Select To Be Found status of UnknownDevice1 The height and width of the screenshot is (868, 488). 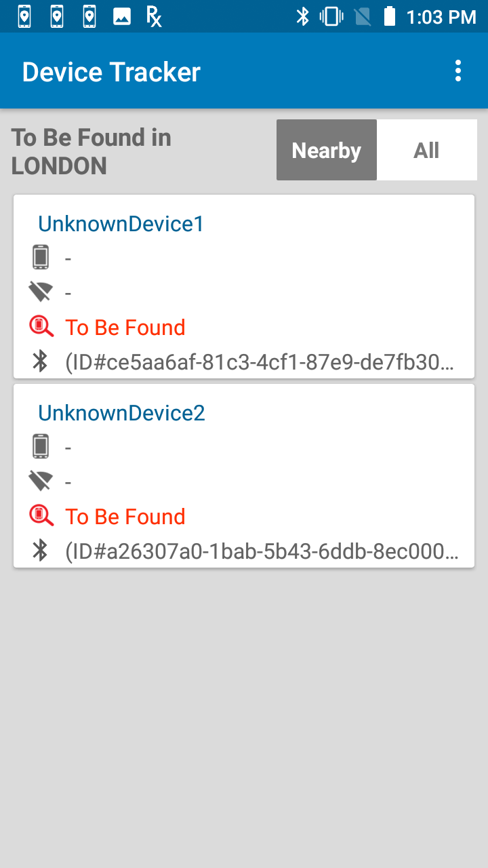pos(125,328)
